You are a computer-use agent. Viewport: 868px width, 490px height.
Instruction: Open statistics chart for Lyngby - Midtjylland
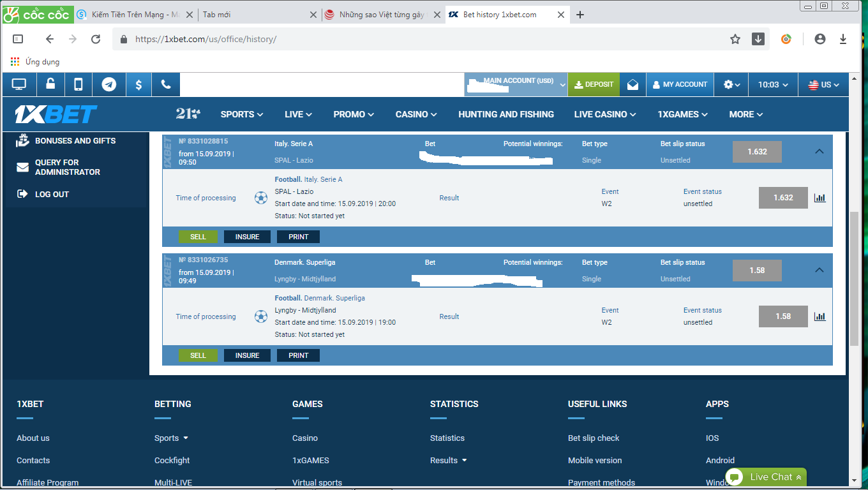pyautogui.click(x=820, y=316)
